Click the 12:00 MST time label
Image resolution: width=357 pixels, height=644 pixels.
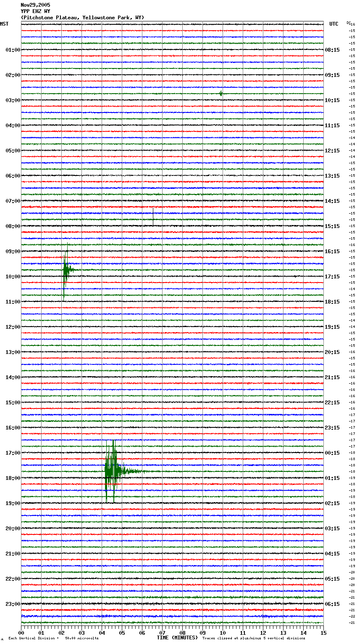[x=13, y=327]
